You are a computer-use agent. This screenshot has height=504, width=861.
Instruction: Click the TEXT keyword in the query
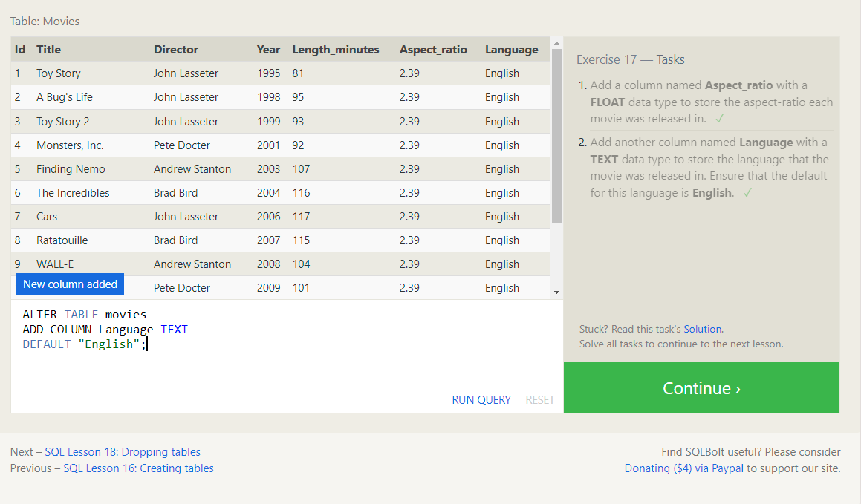(174, 330)
